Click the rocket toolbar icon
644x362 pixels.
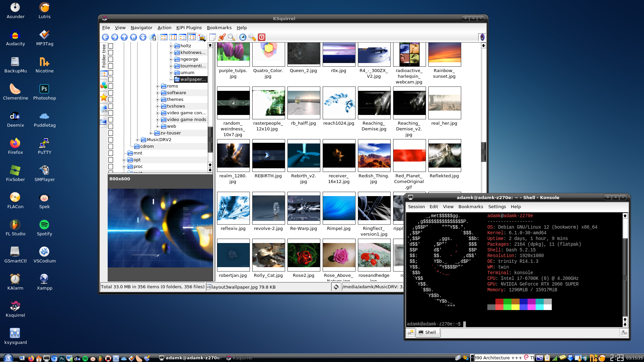tap(222, 37)
